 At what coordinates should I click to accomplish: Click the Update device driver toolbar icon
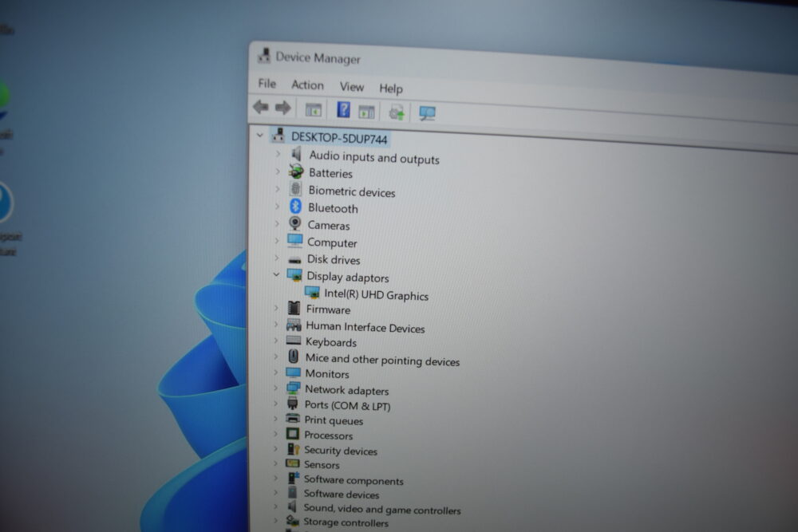point(397,112)
